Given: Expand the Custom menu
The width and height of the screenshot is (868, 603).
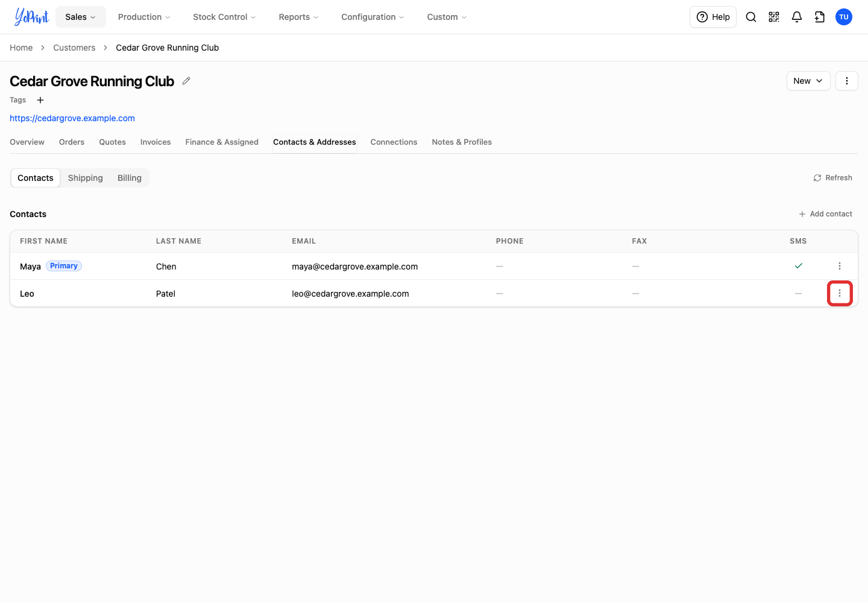Looking at the screenshot, I should [447, 17].
